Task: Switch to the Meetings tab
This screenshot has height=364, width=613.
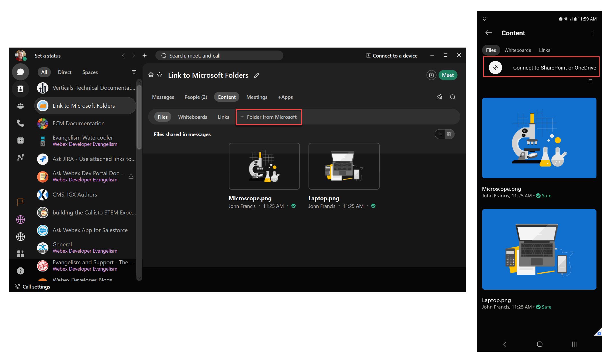Action: [x=256, y=96]
